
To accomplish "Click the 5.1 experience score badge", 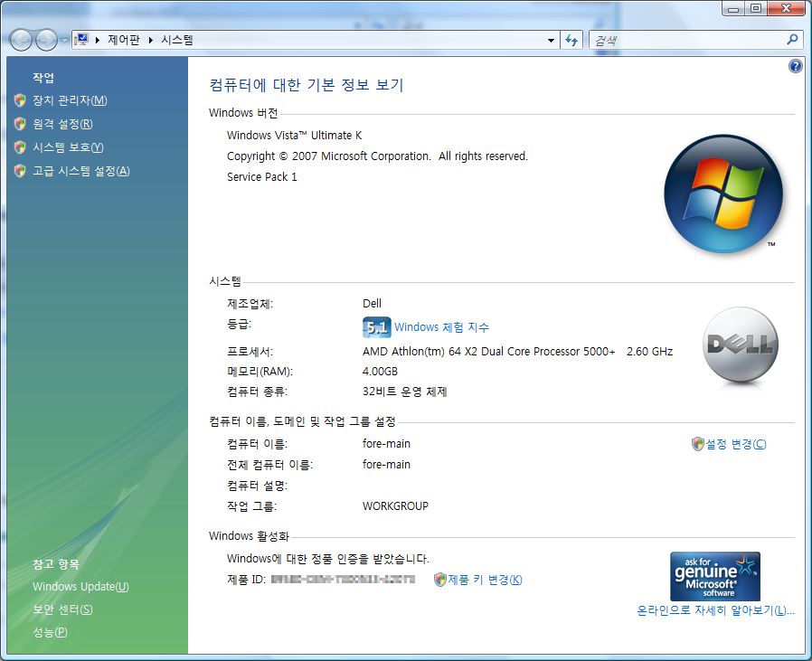I will (x=376, y=327).
